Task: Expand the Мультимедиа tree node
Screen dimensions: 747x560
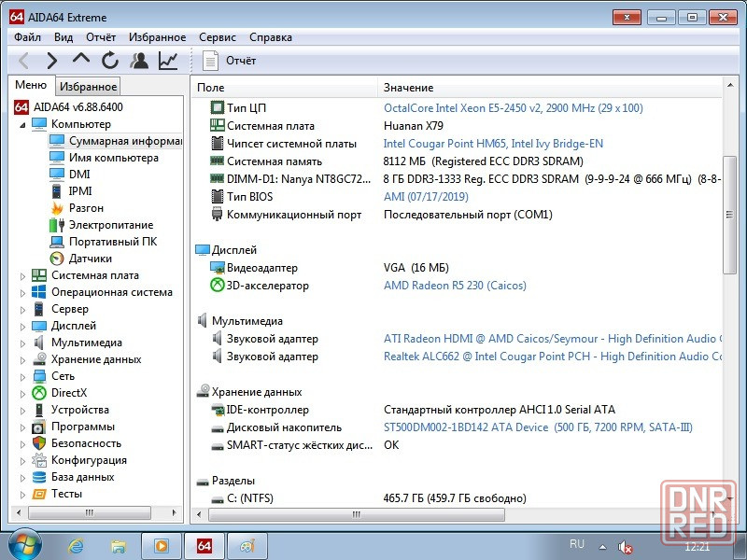Action: tap(22, 343)
